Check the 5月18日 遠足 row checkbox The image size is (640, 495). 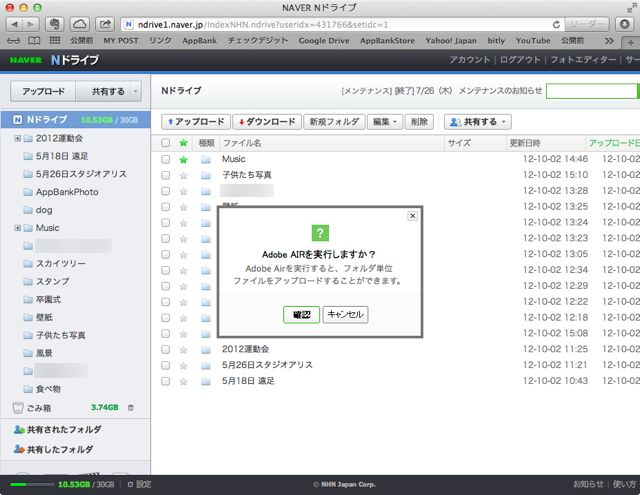pos(165,381)
